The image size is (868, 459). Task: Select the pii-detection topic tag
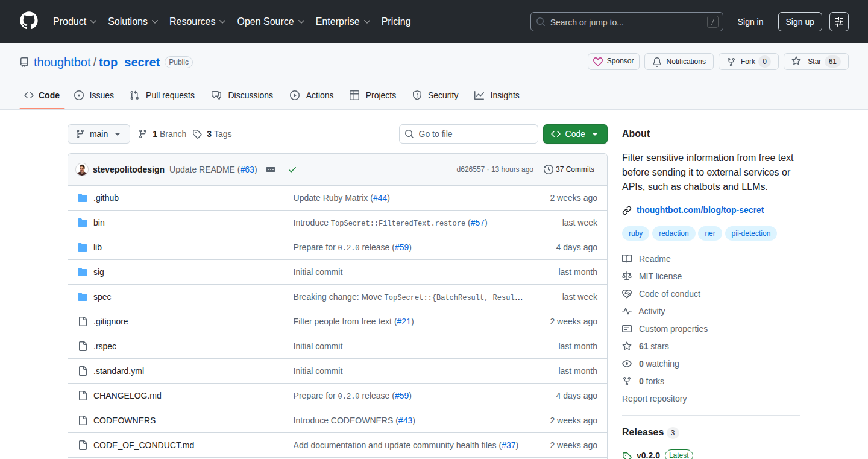(751, 233)
